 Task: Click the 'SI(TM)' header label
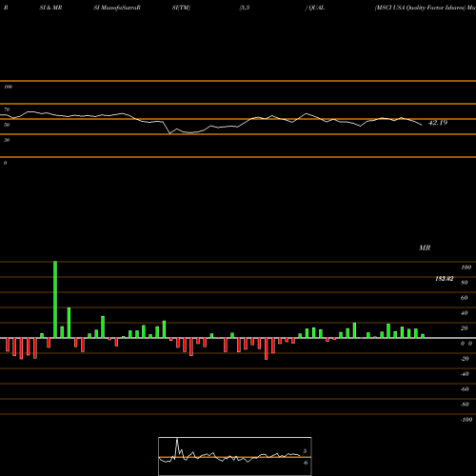click(x=181, y=8)
